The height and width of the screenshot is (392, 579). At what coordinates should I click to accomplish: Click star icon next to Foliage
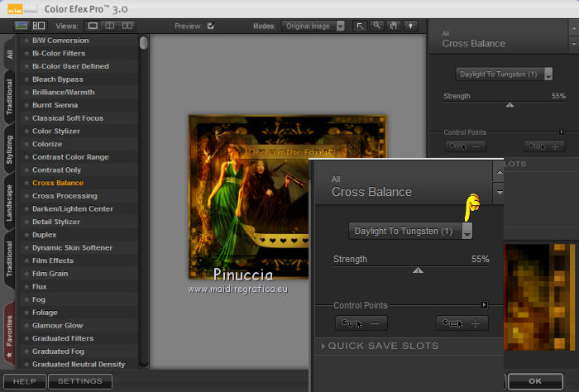click(x=26, y=313)
